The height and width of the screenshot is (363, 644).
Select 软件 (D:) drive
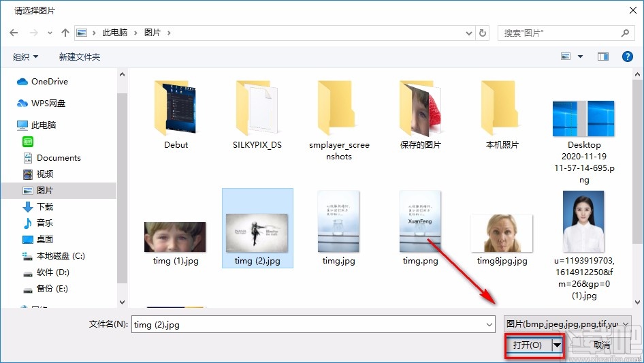[46, 272]
